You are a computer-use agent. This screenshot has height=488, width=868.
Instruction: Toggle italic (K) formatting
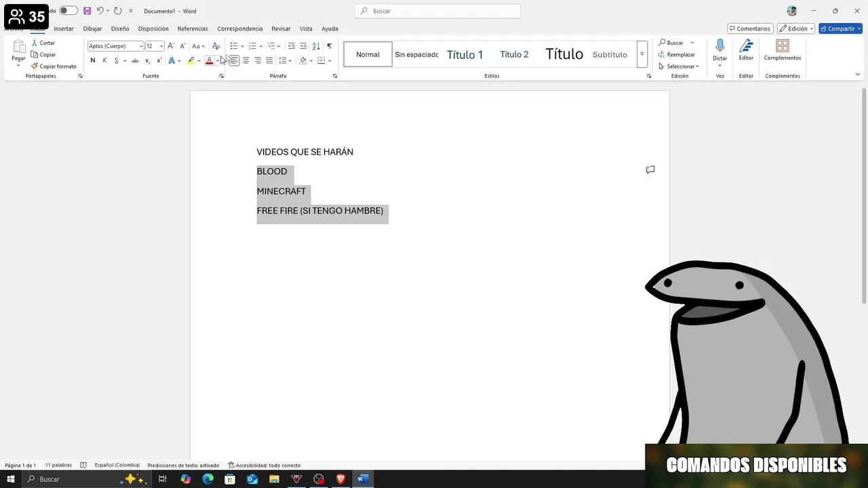[104, 60]
